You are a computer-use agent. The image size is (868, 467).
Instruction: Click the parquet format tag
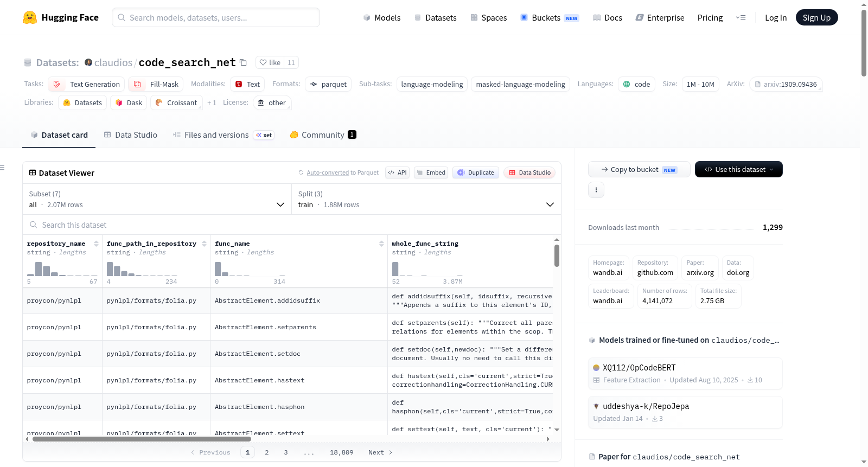tap(328, 84)
